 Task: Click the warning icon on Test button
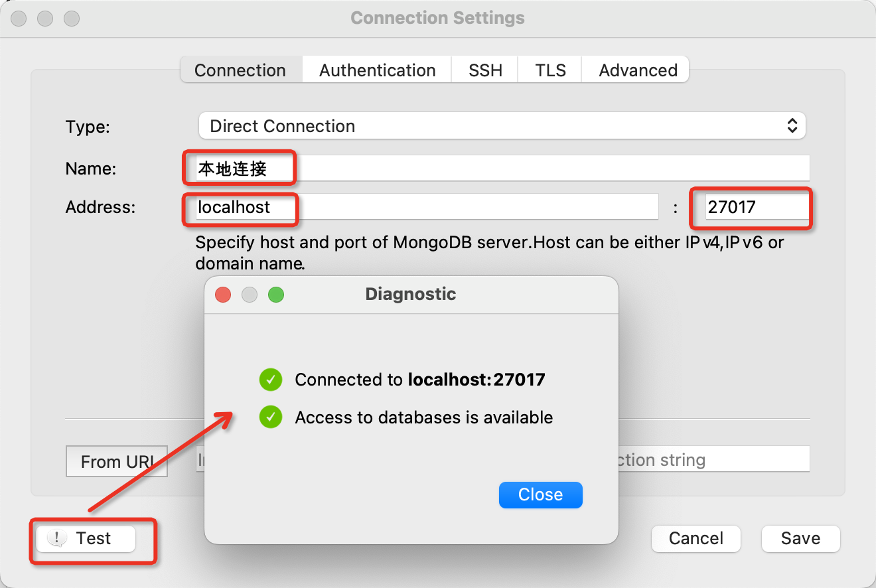click(x=58, y=538)
